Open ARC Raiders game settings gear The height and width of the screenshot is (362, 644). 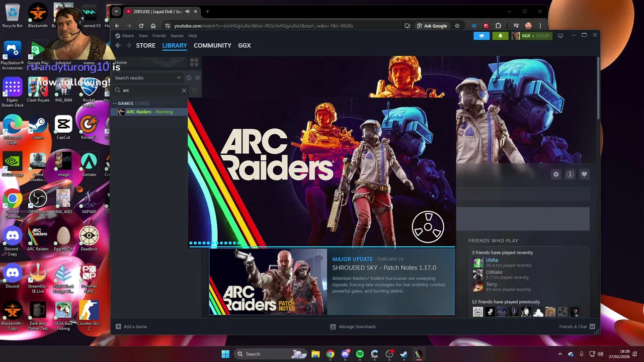(x=556, y=174)
